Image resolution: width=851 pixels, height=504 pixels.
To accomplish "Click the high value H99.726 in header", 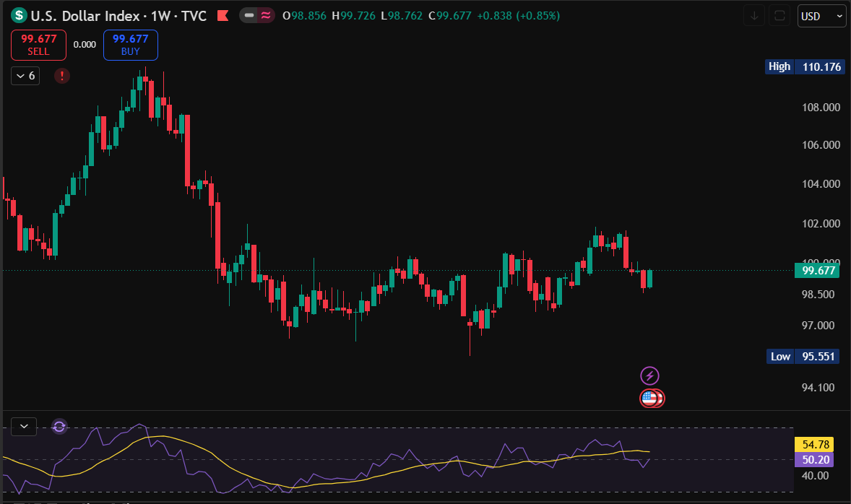I will [353, 16].
